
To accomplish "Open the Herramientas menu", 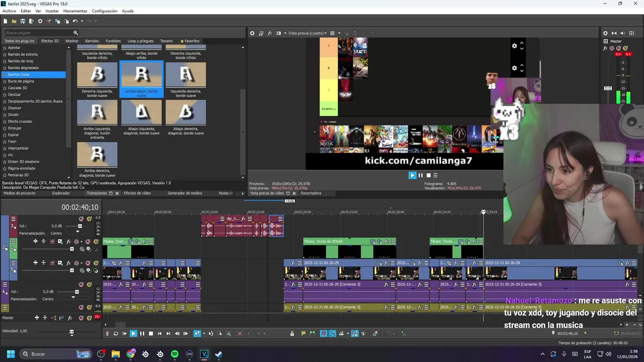I will 75,11.
